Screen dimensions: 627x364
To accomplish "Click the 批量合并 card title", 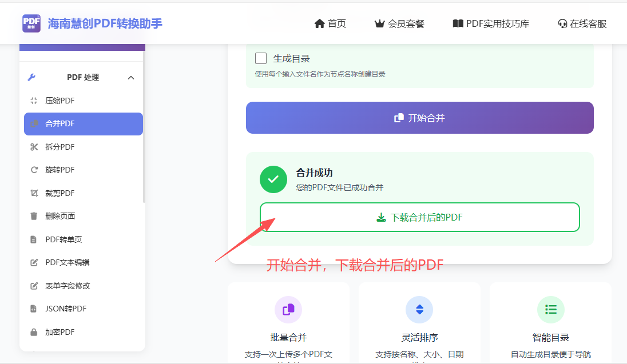I will [x=288, y=338].
